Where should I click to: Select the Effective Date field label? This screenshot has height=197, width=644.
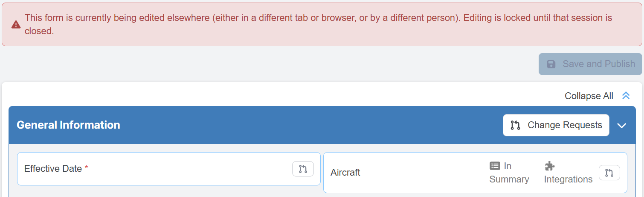(x=53, y=169)
